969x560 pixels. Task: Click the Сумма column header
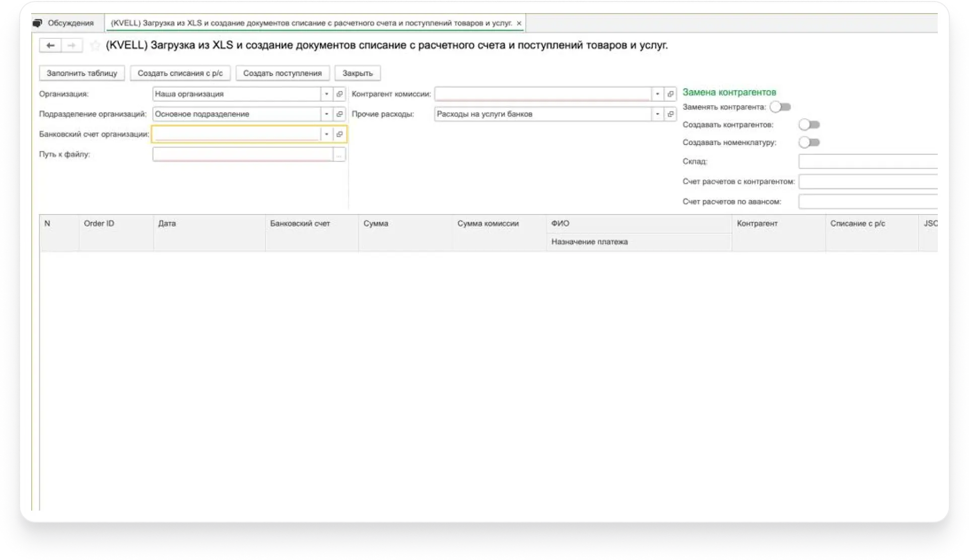tap(406, 233)
